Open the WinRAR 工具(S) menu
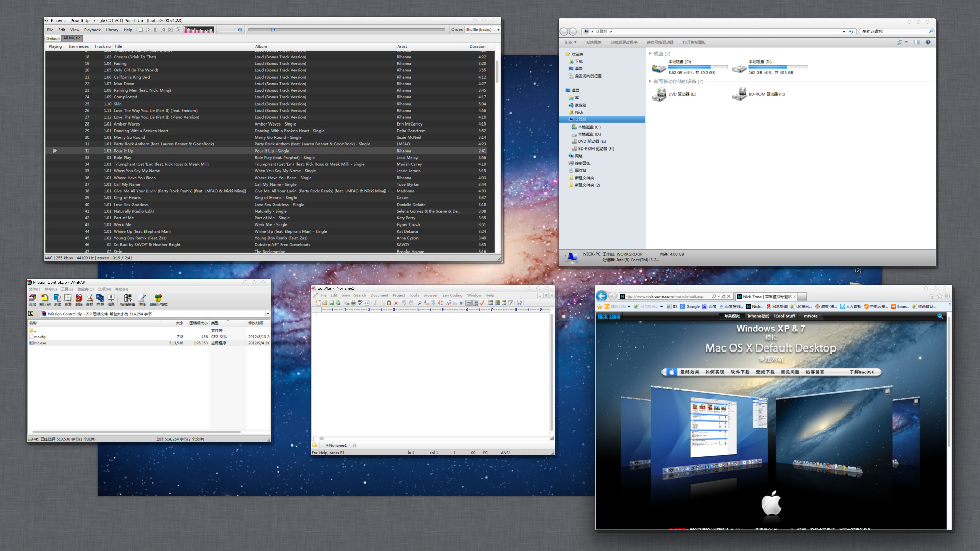Screen dimensions: 980x551 click(x=67, y=289)
